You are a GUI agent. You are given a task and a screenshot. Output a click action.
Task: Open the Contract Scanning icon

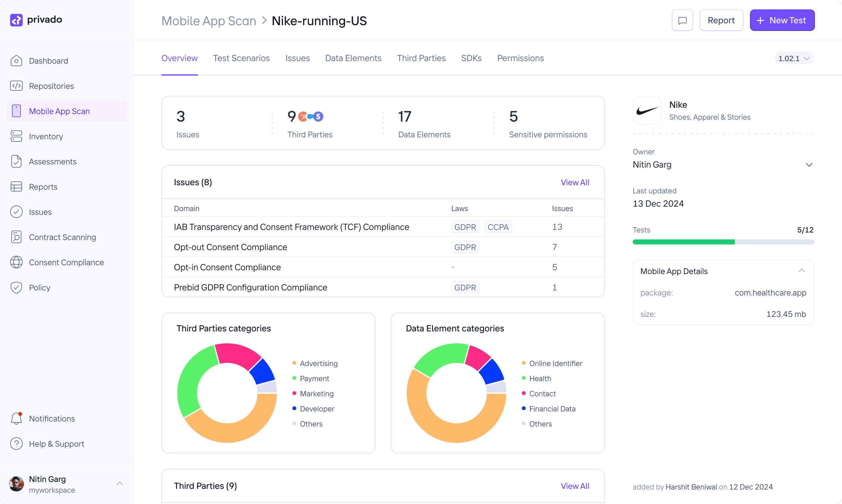(16, 237)
